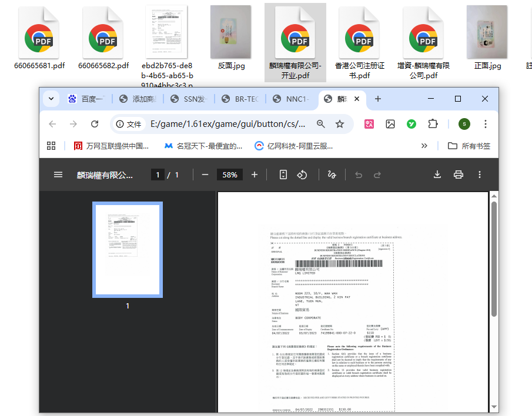The width and height of the screenshot is (532, 416).
Task: Rotate the PDF counterclockwise
Action: pyautogui.click(x=302, y=175)
